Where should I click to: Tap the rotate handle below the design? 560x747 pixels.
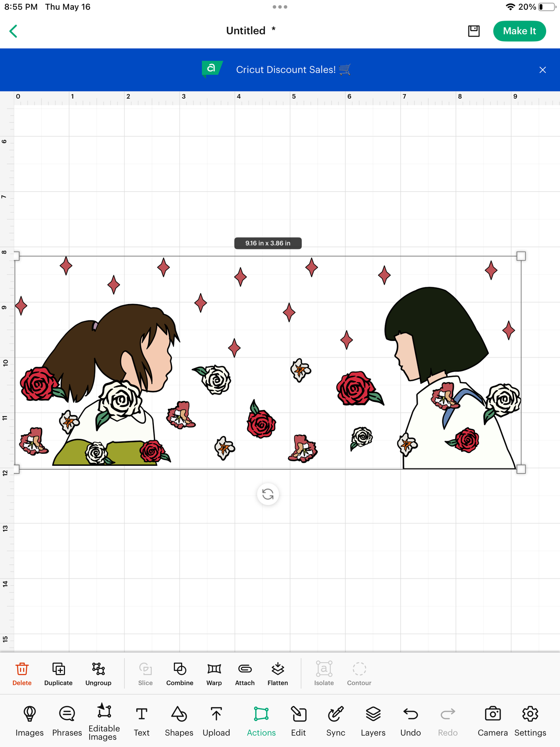point(268,494)
